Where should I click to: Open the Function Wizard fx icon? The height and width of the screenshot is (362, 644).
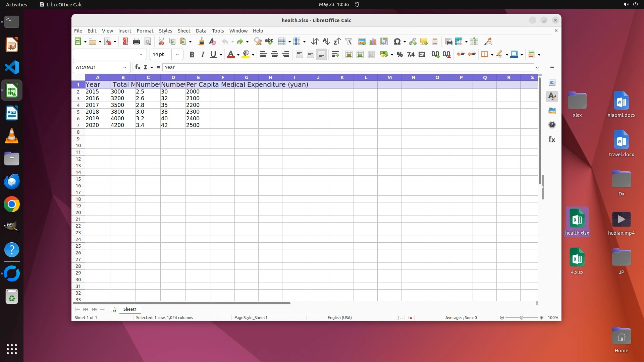pyautogui.click(x=138, y=67)
